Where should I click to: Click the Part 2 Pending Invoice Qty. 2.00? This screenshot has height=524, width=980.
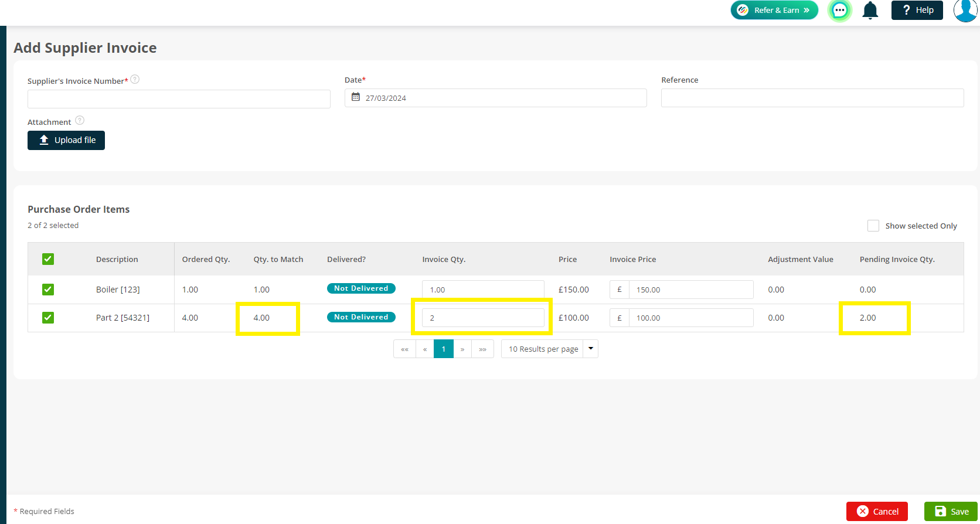click(x=868, y=318)
